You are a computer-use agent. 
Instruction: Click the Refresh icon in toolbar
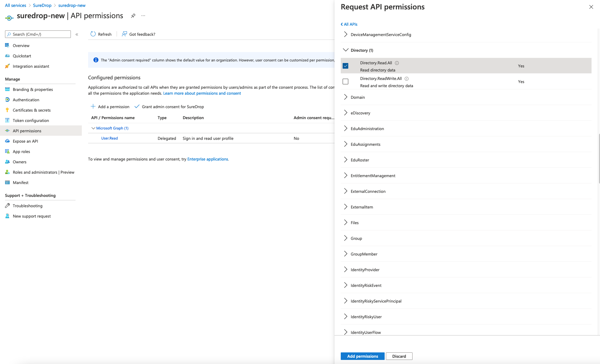coord(93,34)
